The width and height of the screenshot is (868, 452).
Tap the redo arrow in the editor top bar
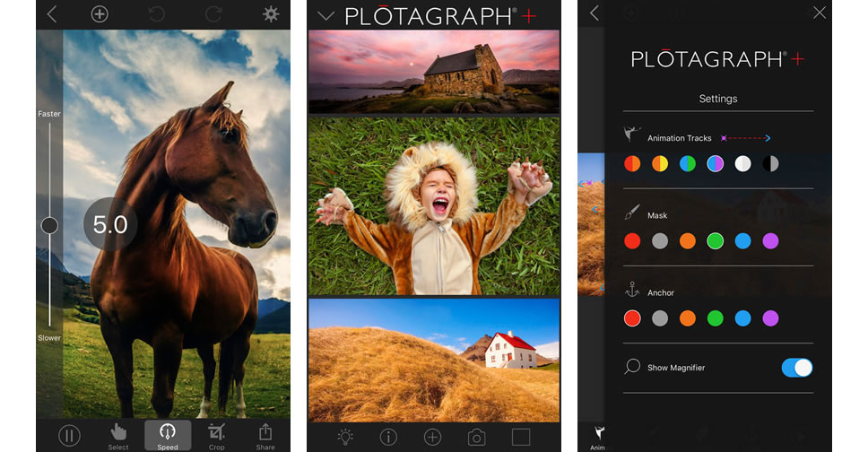(x=213, y=13)
